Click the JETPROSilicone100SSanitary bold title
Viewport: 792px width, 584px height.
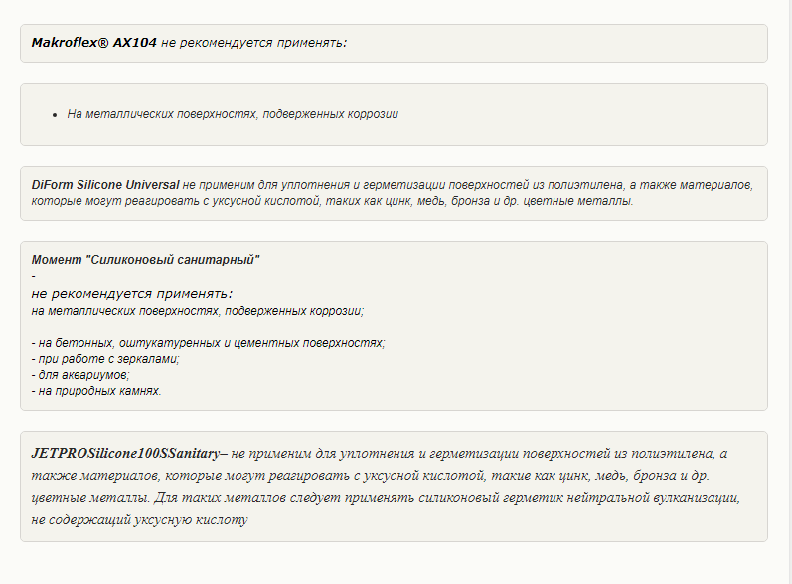pyautogui.click(x=126, y=454)
